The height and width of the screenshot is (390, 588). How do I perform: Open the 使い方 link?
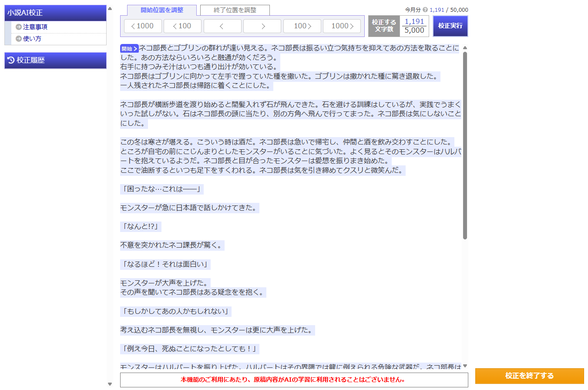[32, 39]
